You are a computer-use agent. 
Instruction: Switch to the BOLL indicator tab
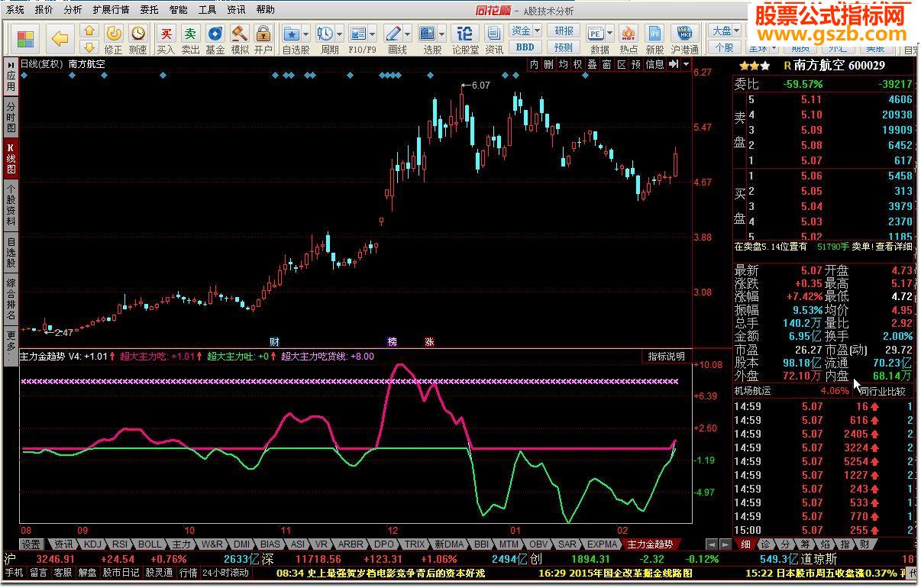[150, 544]
